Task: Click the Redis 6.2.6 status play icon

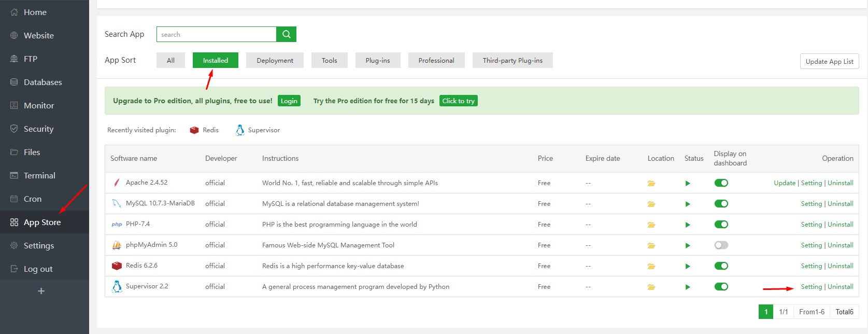Action: (x=688, y=266)
